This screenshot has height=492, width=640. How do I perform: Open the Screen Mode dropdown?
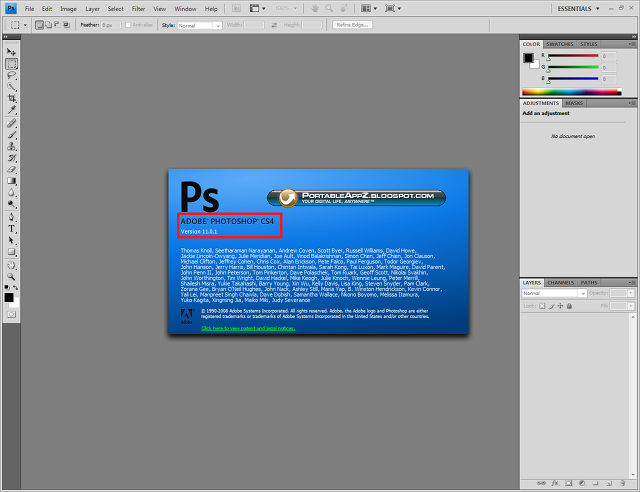[x=393, y=8]
